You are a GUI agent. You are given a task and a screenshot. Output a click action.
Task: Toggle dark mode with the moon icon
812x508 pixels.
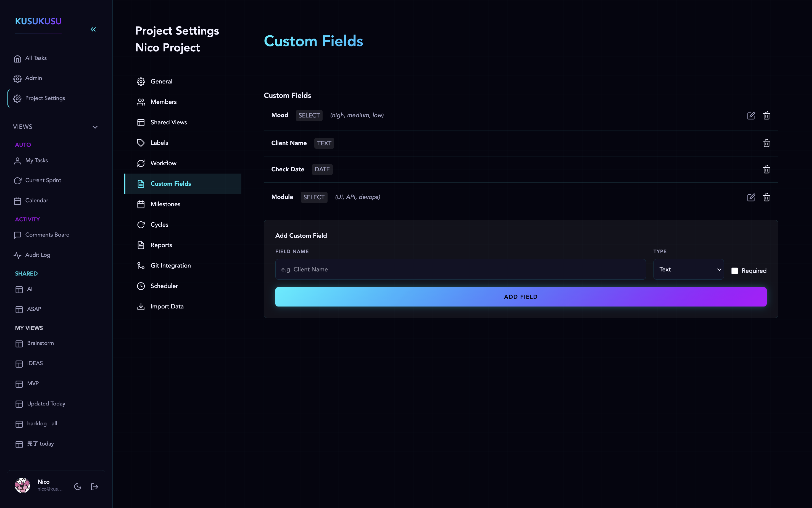(x=78, y=486)
